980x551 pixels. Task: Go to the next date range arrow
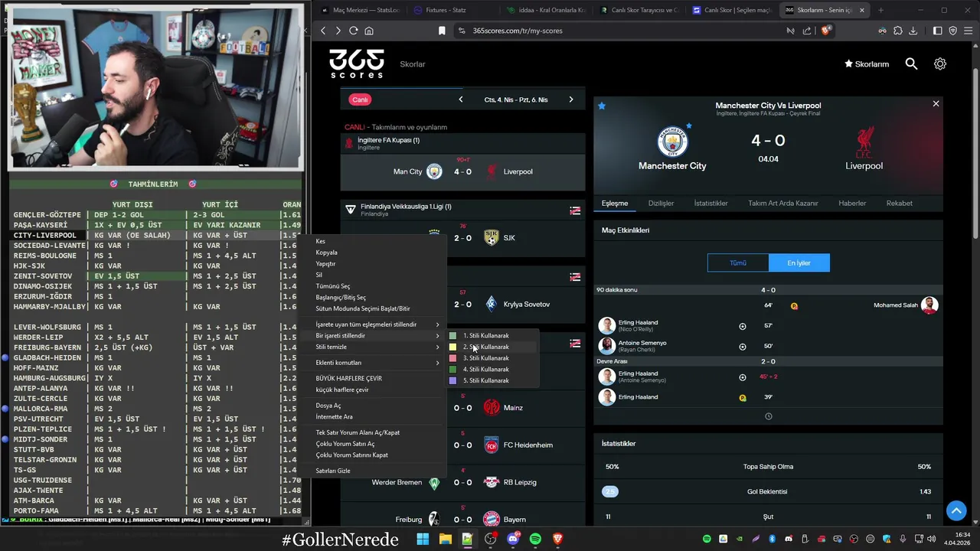point(570,99)
